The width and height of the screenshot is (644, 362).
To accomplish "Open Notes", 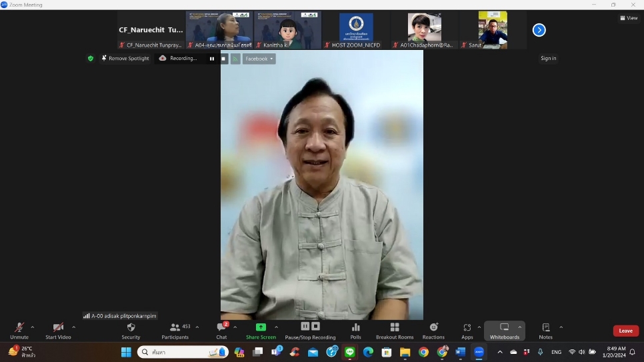I will 546,331.
